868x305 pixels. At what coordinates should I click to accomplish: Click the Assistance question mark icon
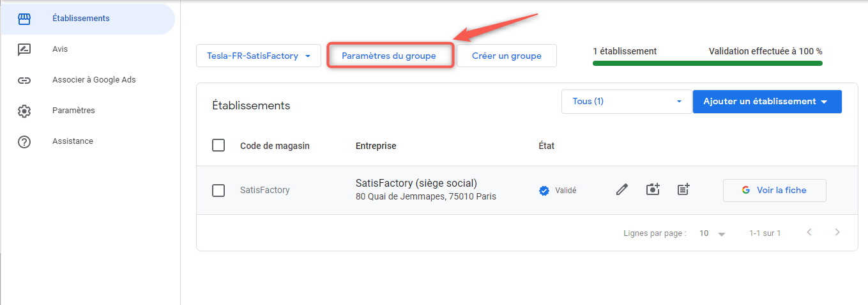[x=24, y=141]
